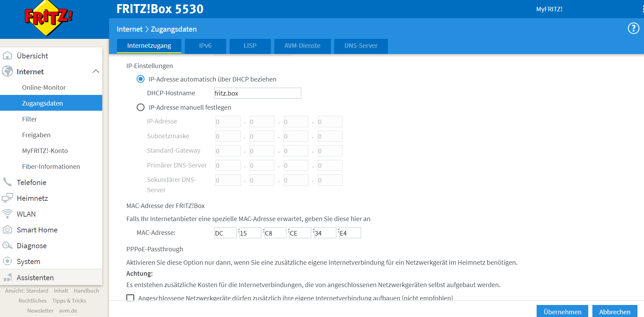Click the System gear icon
The width and height of the screenshot is (644, 317).
[7, 261]
